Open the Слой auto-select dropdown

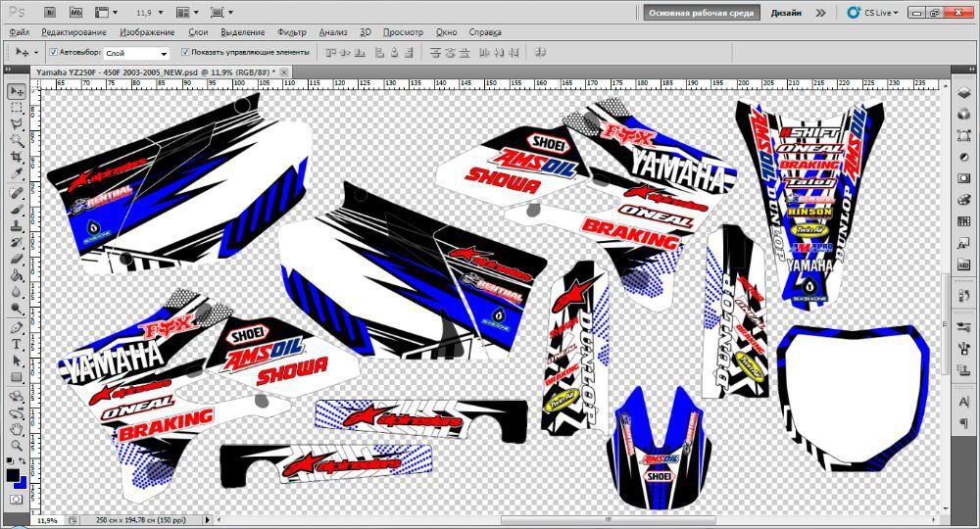click(137, 53)
